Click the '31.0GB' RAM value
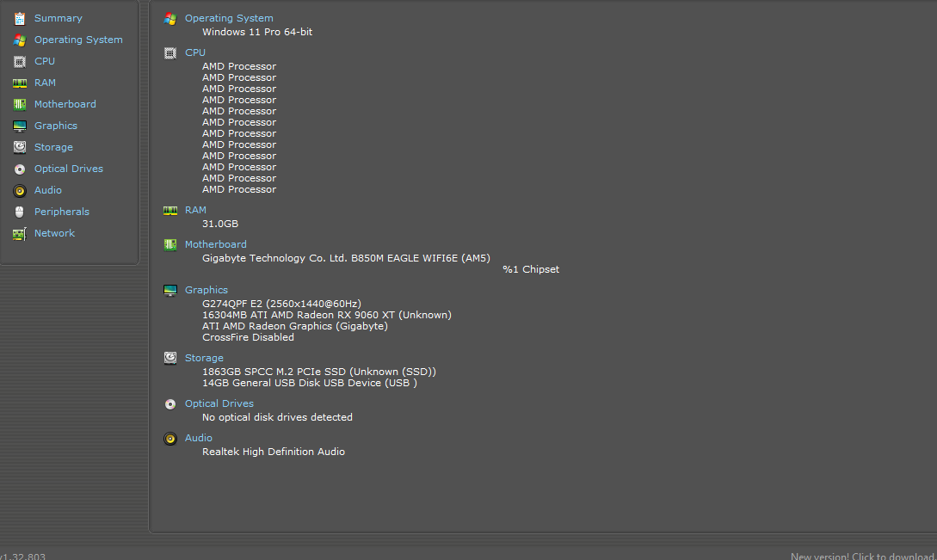The width and height of the screenshot is (937, 560). (220, 225)
